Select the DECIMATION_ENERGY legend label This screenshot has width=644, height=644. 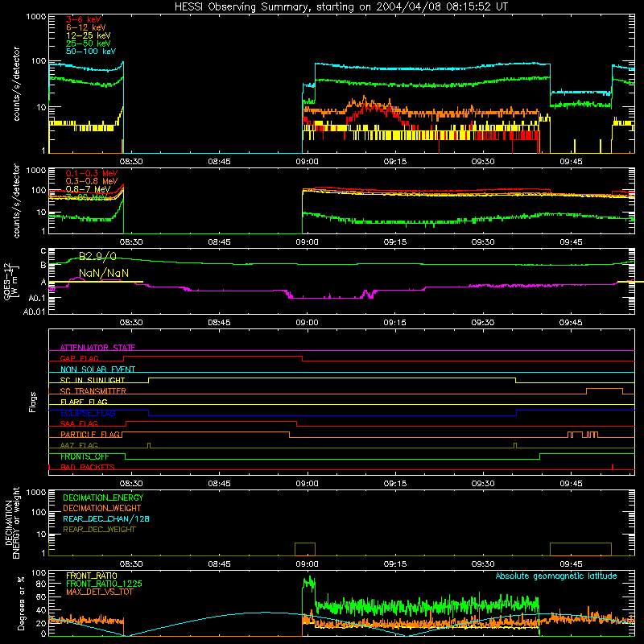103,497
